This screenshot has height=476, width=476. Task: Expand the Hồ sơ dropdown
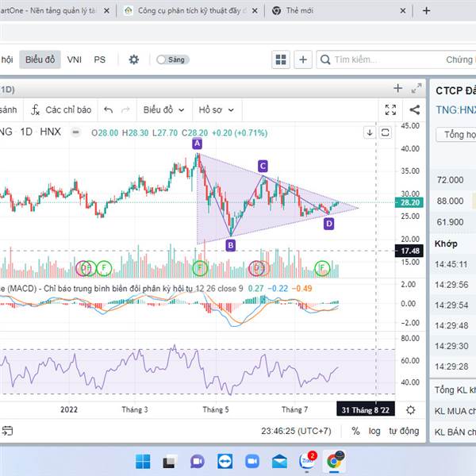217,109
